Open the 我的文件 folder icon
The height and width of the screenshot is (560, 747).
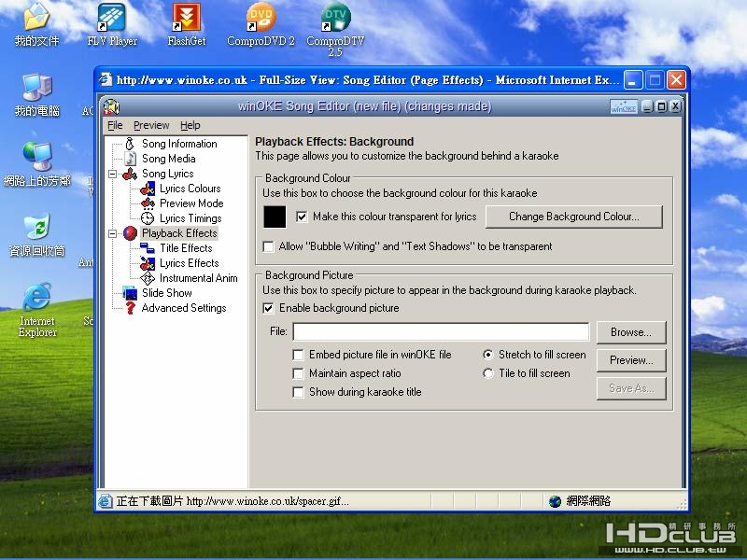coord(37,25)
